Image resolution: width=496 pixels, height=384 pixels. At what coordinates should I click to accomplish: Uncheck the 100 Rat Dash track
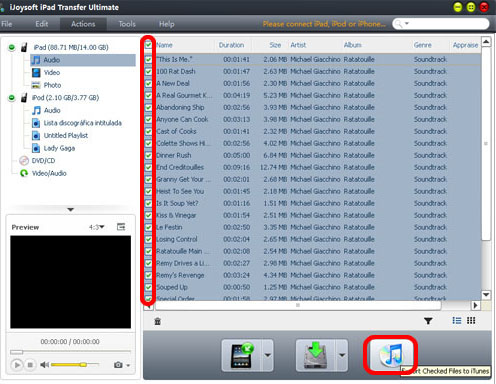pyautogui.click(x=149, y=72)
